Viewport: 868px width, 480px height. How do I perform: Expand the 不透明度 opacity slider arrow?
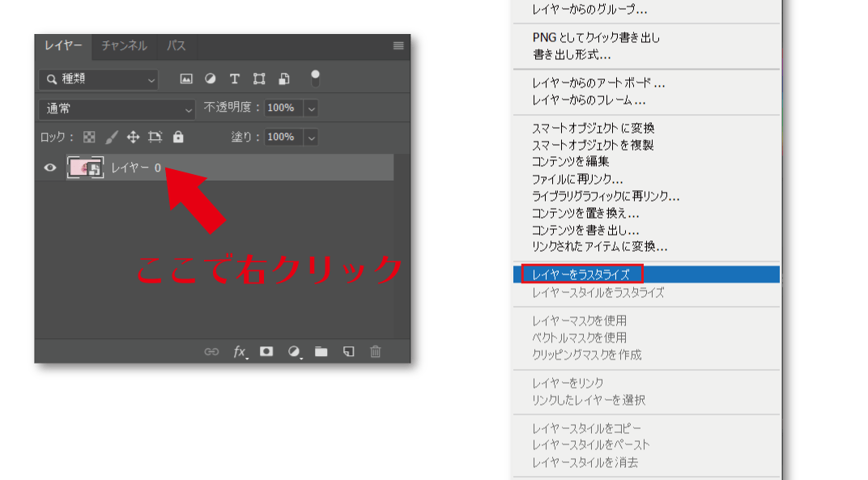(x=311, y=108)
